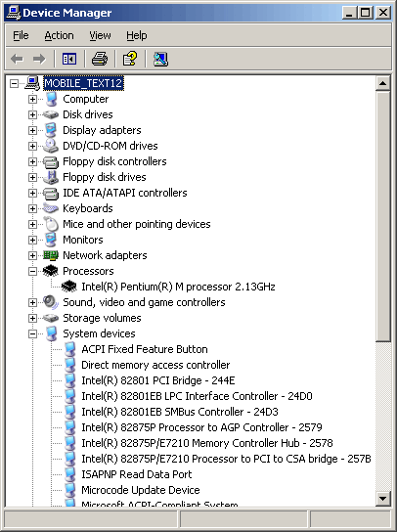
Task: Expand the Monitors category
Action: click(x=32, y=240)
